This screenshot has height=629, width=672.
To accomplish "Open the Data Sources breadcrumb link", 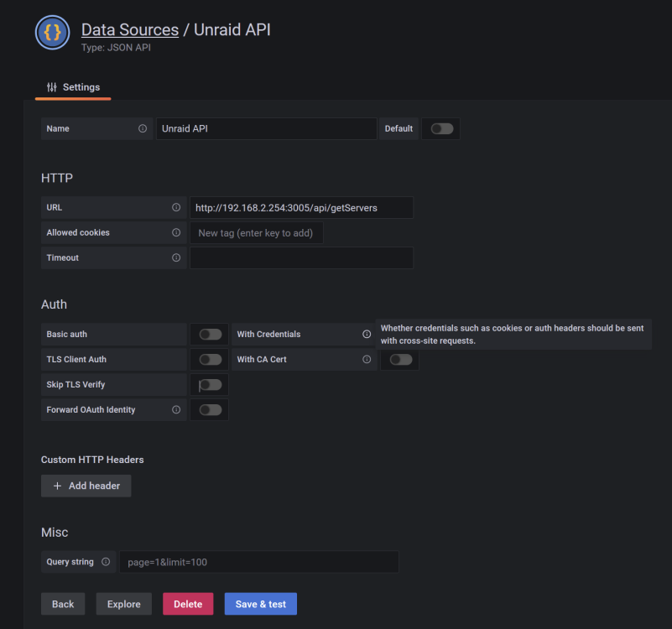I will coord(130,29).
